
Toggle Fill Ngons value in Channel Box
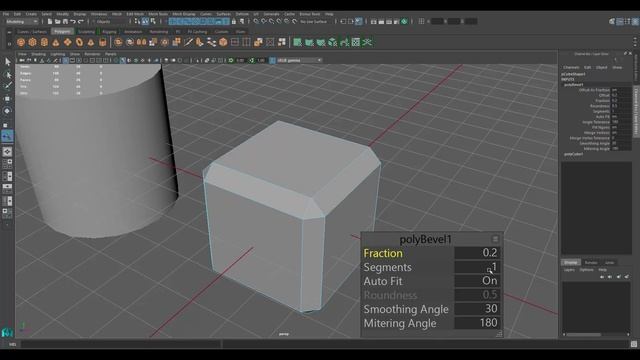(x=621, y=127)
